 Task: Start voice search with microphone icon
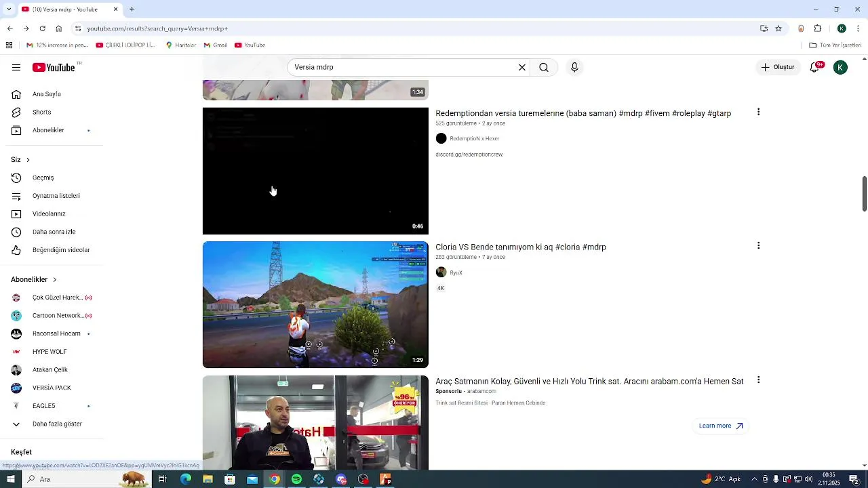(x=574, y=67)
